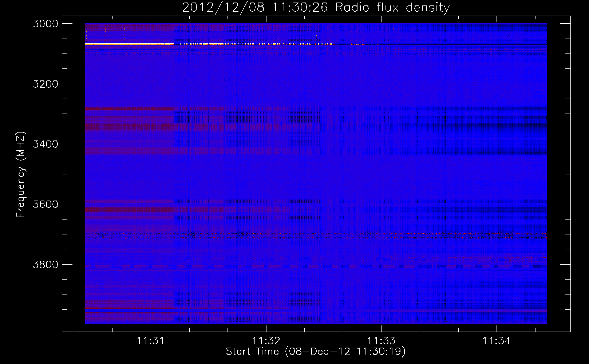This screenshot has width=589, height=364.
Task: Click the 11:31 time tick label
Action: [x=151, y=341]
